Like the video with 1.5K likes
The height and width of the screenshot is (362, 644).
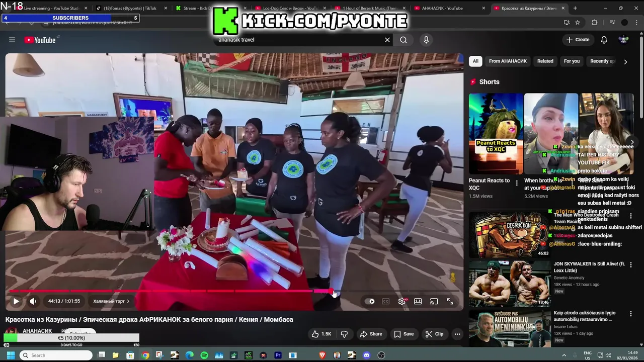(x=321, y=334)
